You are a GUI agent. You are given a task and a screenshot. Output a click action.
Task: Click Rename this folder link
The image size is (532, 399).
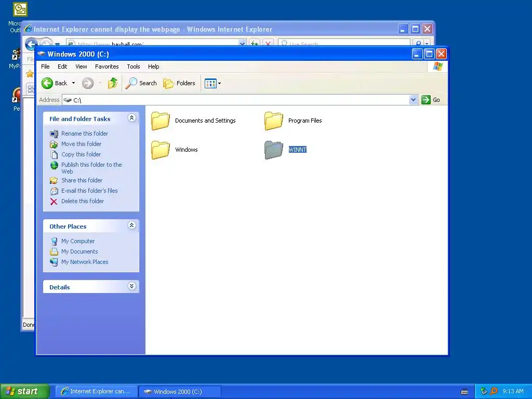[x=85, y=134]
